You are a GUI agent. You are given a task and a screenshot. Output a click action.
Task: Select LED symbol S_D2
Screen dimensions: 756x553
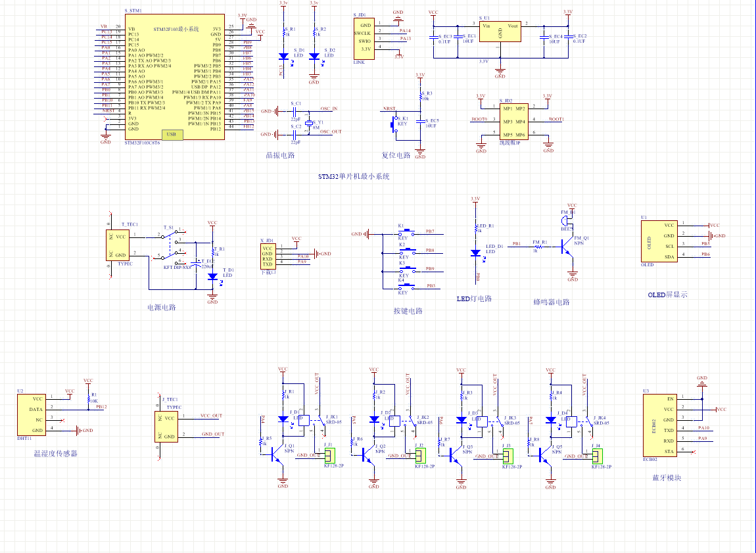coord(314,57)
